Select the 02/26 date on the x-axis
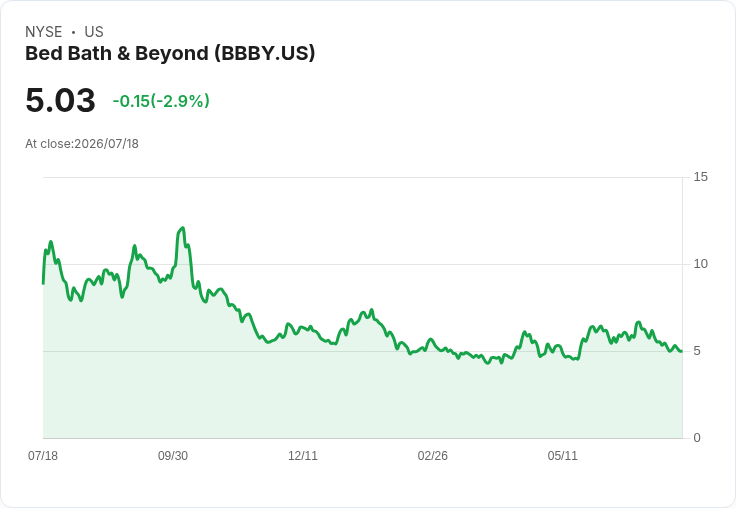The image size is (736, 508). tap(433, 456)
